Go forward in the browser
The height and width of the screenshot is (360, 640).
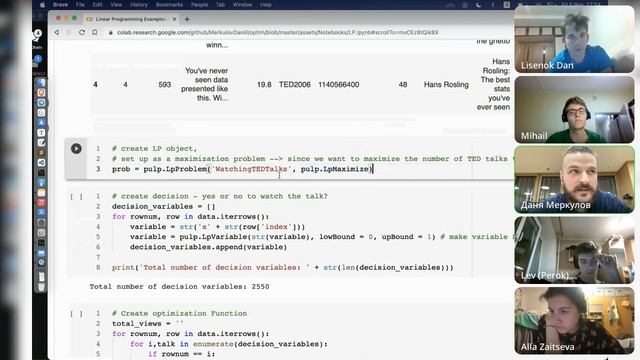(69, 32)
